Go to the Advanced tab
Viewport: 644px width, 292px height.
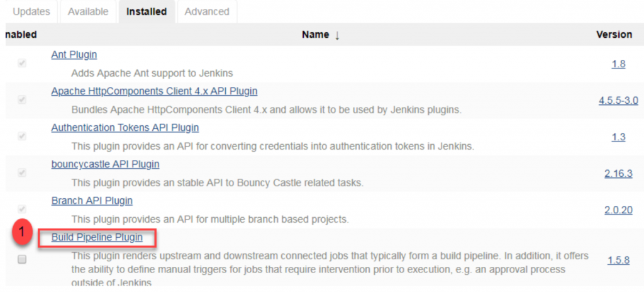click(207, 11)
